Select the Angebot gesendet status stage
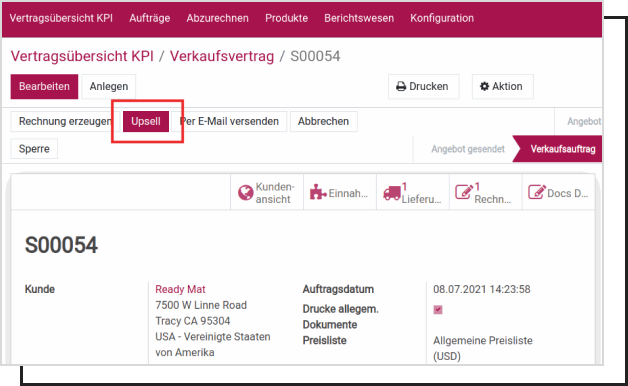628x386 pixels. (x=468, y=149)
